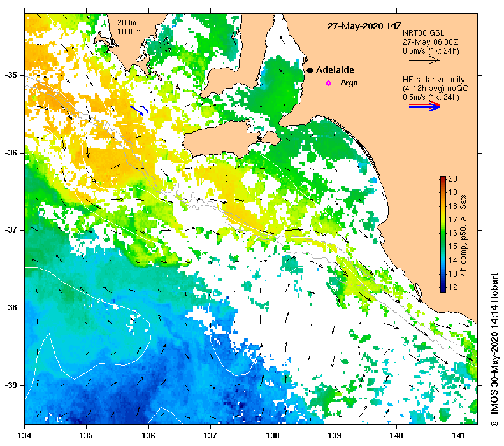504x446 pixels.
Task: Click the -38 latitude axis label
Action: [x=10, y=308]
